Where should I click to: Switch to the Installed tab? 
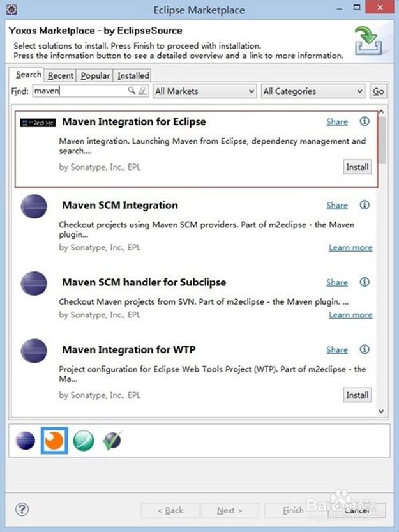pos(133,75)
